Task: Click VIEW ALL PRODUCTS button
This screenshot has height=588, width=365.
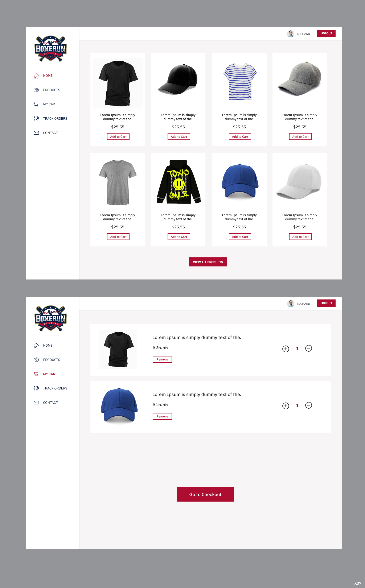Action: (x=208, y=262)
